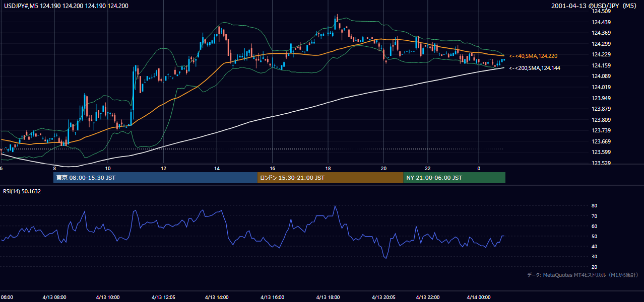
Task: Click the 4/13 16:00 bottom time label
Action: tap(273, 297)
